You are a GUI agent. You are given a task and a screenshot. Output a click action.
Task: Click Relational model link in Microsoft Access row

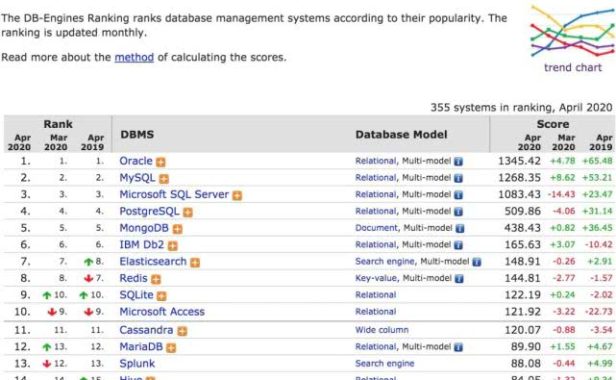pyautogui.click(x=376, y=312)
